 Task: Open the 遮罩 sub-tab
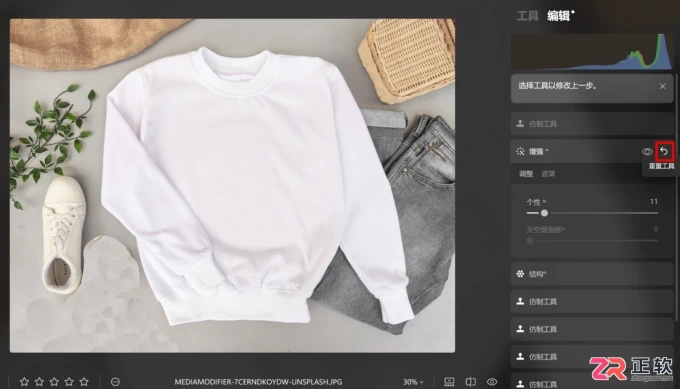click(548, 174)
